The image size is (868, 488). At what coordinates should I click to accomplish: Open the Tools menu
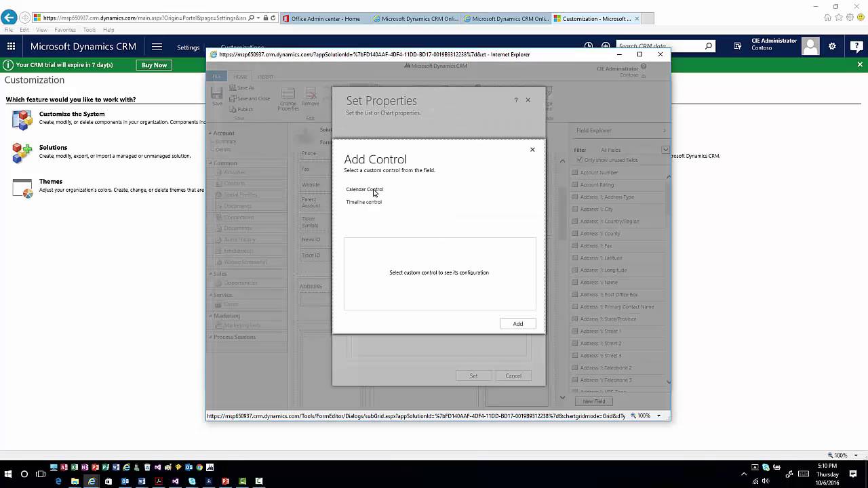[x=90, y=30]
